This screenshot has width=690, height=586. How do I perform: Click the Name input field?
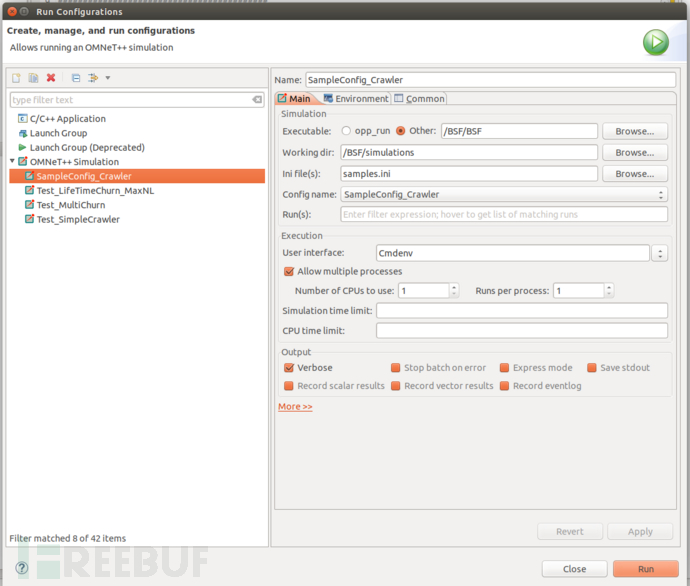491,80
